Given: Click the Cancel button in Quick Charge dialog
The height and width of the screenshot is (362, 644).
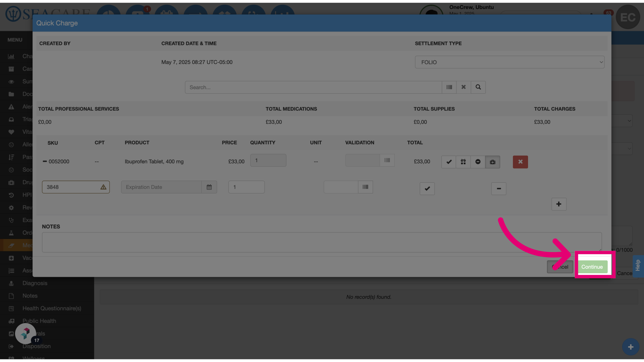Looking at the screenshot, I should click(560, 267).
